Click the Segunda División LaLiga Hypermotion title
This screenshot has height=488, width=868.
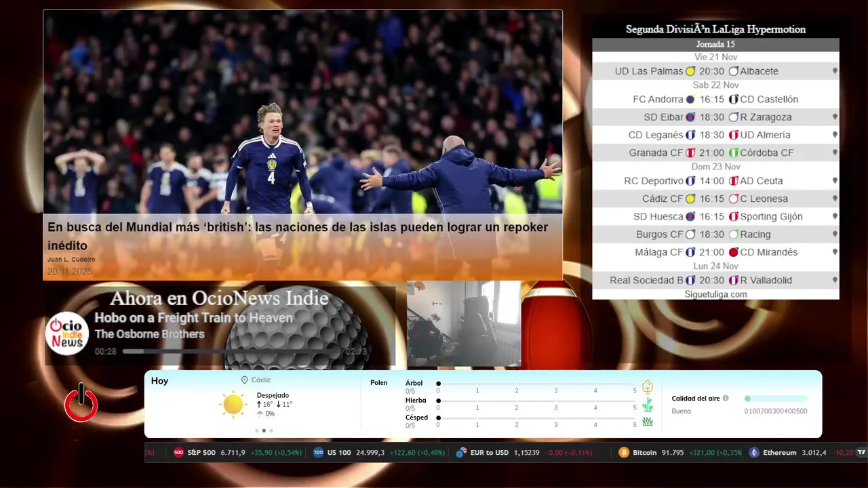[715, 29]
